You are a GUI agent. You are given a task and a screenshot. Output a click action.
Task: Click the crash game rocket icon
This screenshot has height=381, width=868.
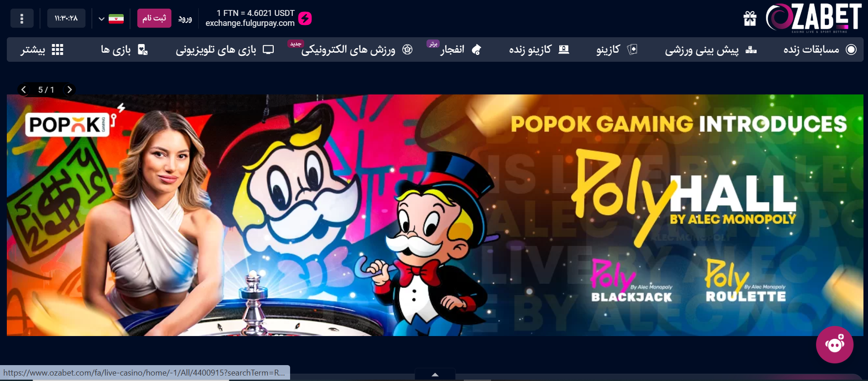point(476,49)
